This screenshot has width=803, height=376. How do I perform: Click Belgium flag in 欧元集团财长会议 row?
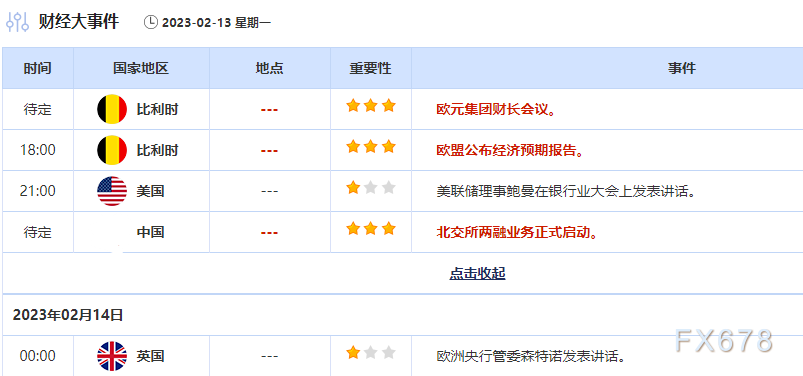[112, 109]
